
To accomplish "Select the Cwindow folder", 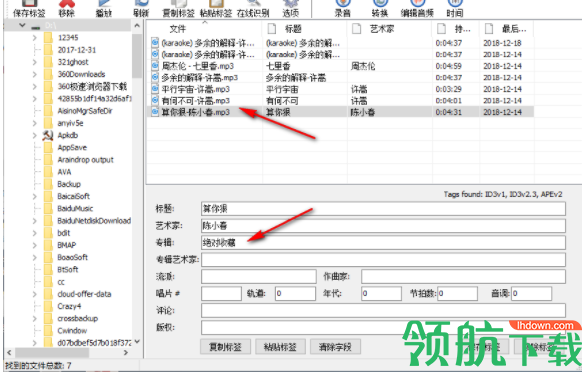I will click(72, 331).
